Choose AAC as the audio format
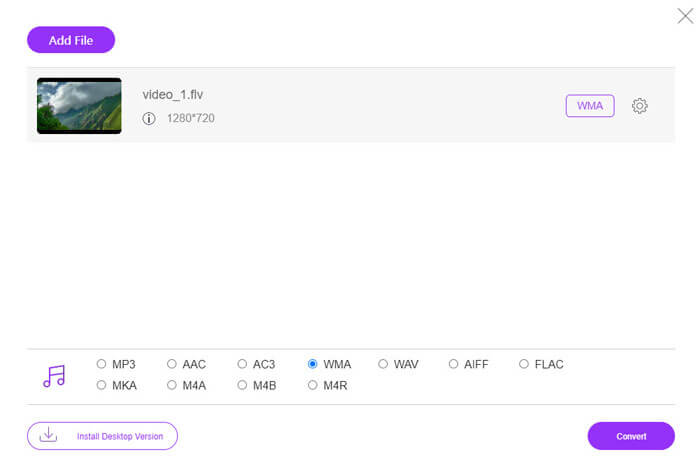This screenshot has width=700, height=475. (x=172, y=364)
